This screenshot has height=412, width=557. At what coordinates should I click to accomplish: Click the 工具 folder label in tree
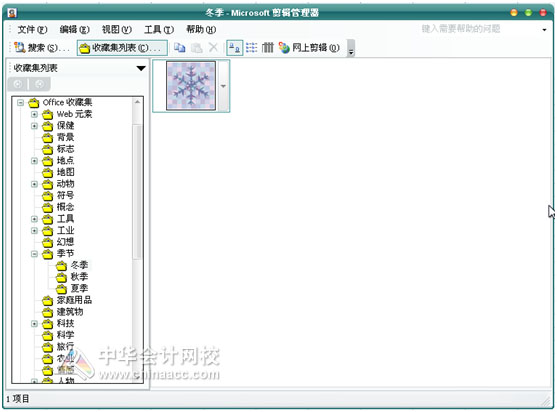[65, 218]
